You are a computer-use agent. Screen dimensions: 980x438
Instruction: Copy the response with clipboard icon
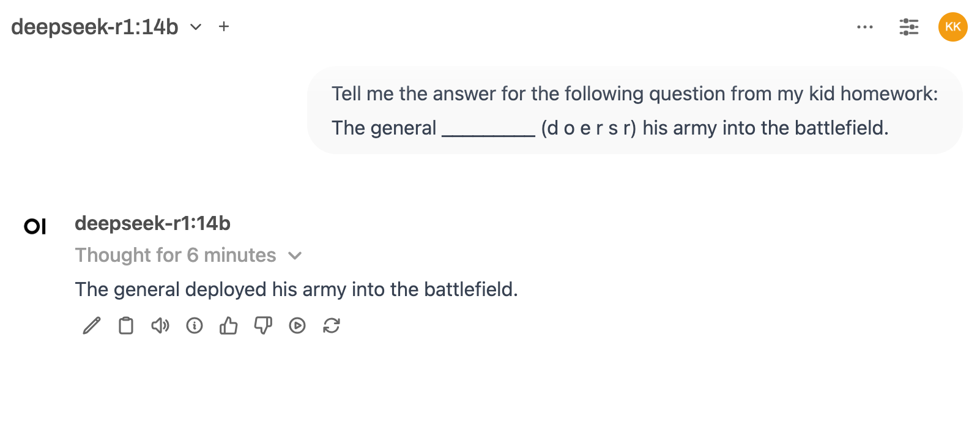126,326
